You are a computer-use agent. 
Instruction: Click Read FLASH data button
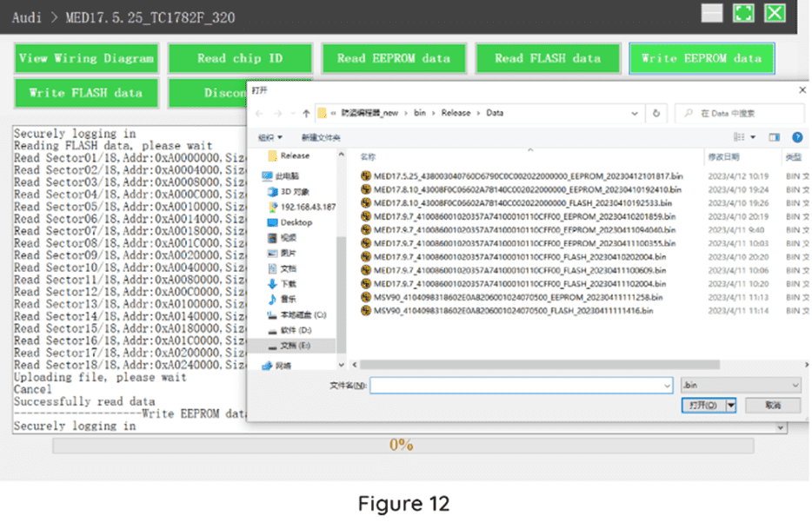(x=548, y=58)
